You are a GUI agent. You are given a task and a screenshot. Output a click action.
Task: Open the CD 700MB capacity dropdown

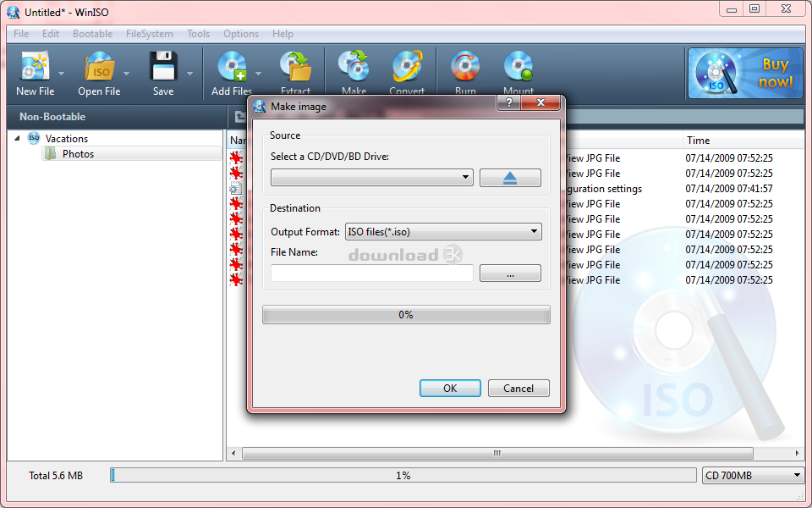(x=796, y=475)
